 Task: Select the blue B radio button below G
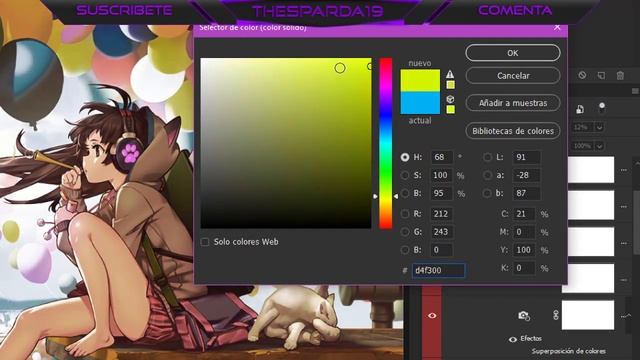pos(404,249)
